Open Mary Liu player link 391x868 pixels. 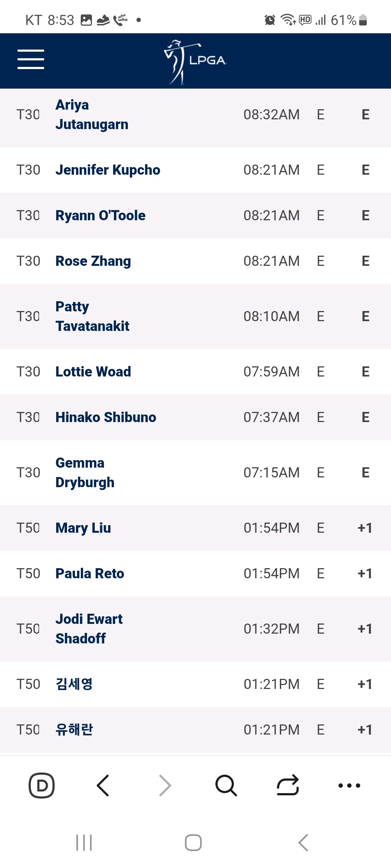coord(83,528)
